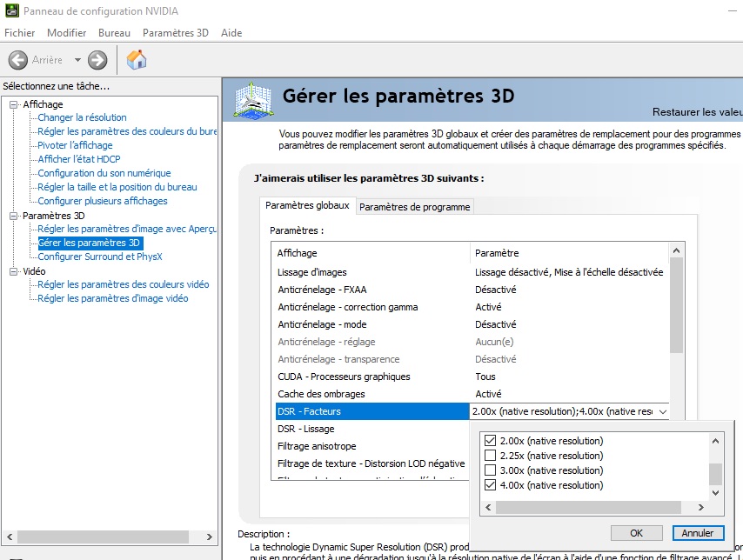Open Configurer plusieurs affichages
Screen dimensions: 743x560
[103, 201]
